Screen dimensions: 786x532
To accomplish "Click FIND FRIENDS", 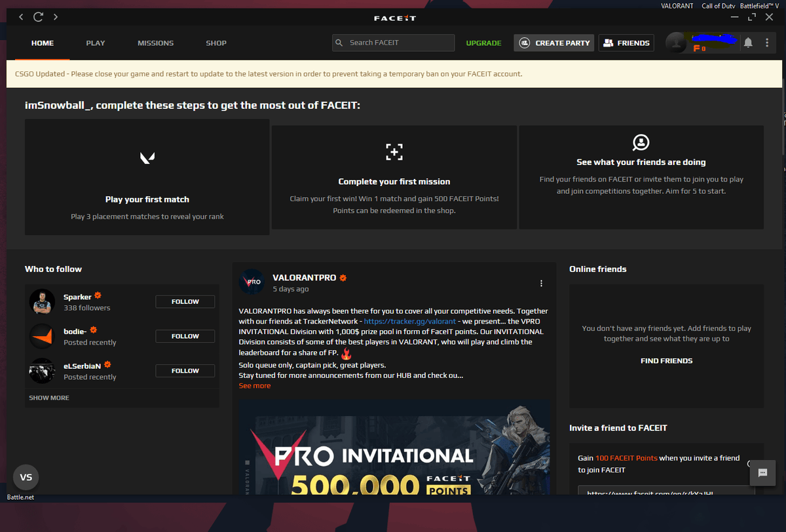I will pyautogui.click(x=666, y=361).
